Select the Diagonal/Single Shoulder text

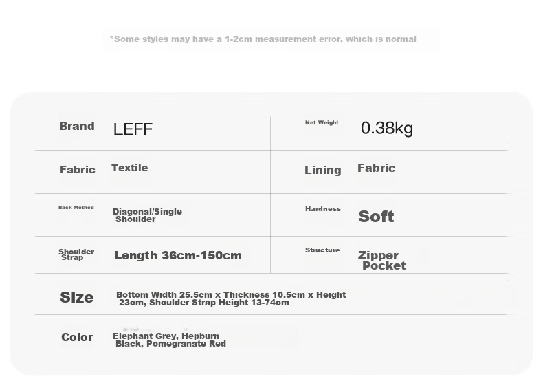(x=148, y=215)
